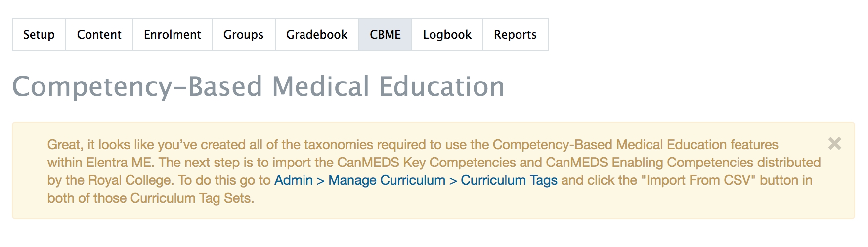The width and height of the screenshot is (868, 247).
Task: Open the Setup tab
Action: (x=39, y=35)
